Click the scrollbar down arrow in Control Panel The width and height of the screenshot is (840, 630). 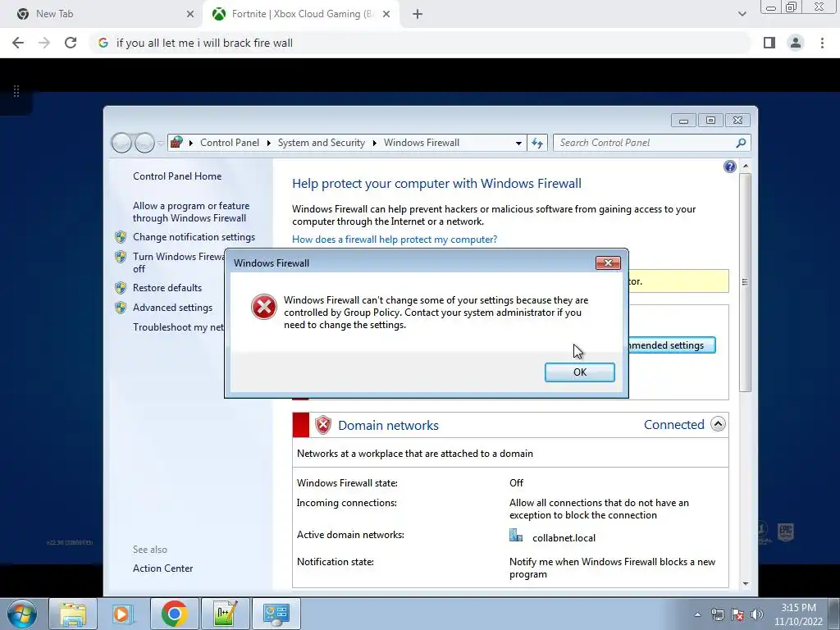pos(745,584)
